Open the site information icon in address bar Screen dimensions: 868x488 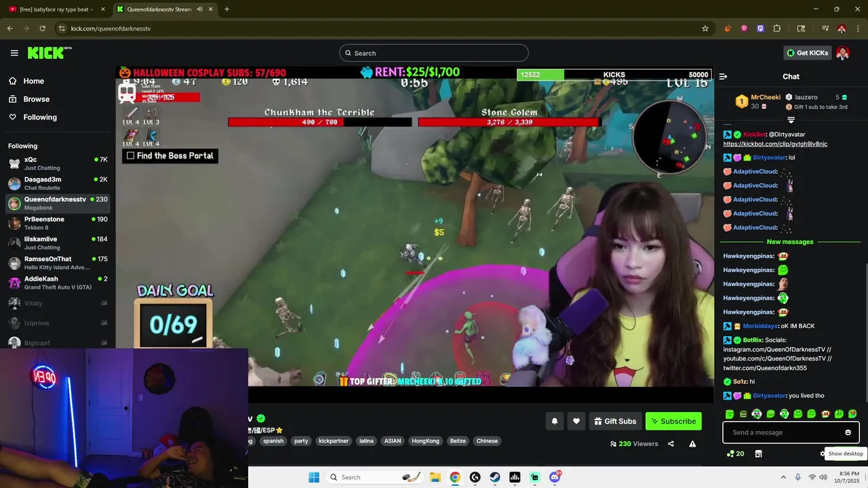[x=62, y=28]
